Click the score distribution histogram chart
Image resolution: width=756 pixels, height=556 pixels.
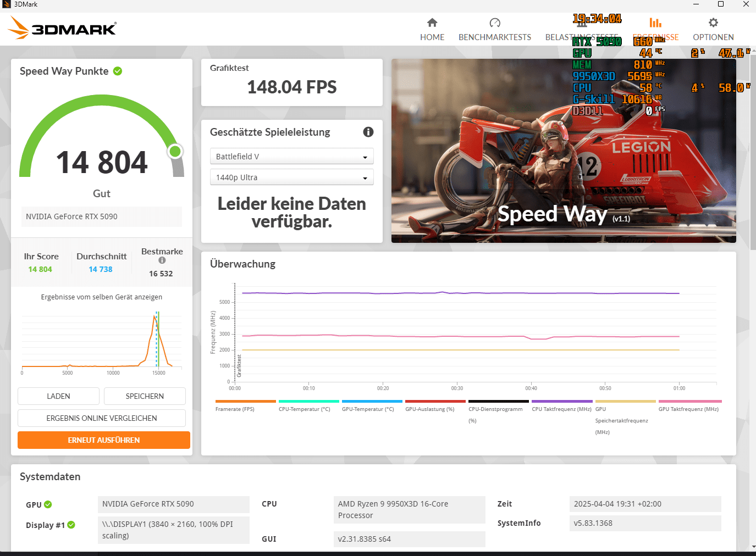point(102,343)
